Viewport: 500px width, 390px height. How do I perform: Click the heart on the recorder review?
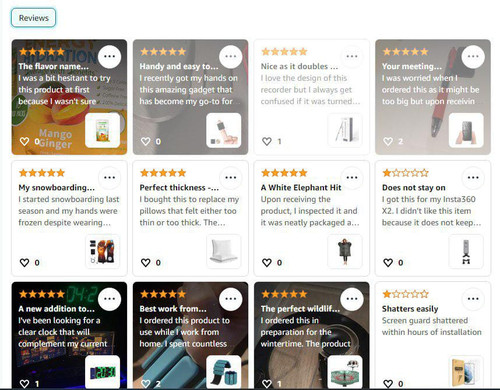pyautogui.click(x=267, y=141)
